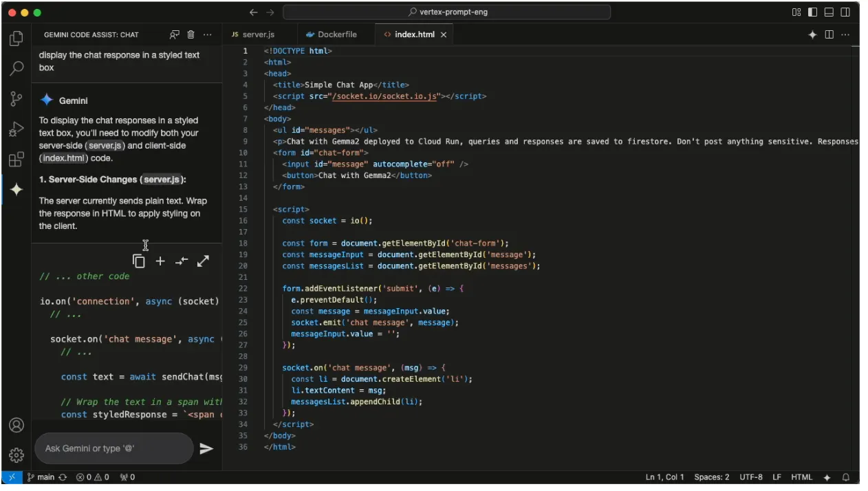Change the HTML language mode
The width and height of the screenshot is (868, 491).
coord(801,477)
